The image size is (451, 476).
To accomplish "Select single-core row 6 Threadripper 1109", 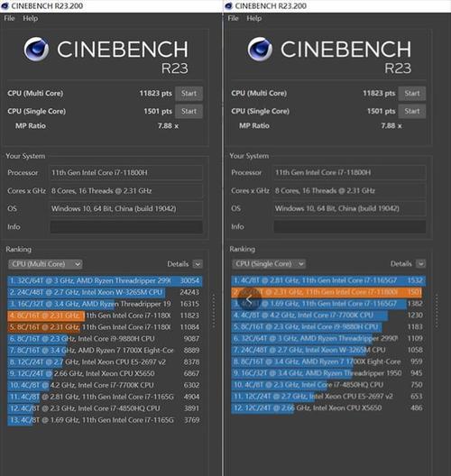I will [x=328, y=338].
